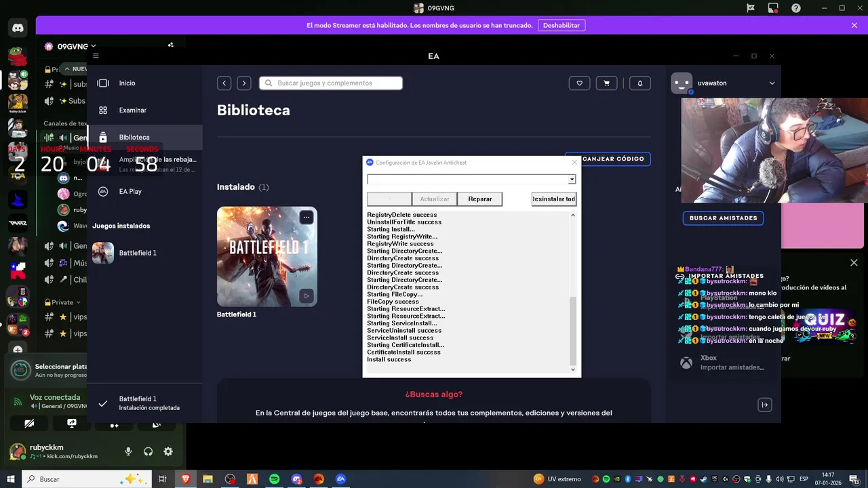Open Discord direct messages home icon
The height and width of the screenshot is (488, 868).
tap(18, 28)
